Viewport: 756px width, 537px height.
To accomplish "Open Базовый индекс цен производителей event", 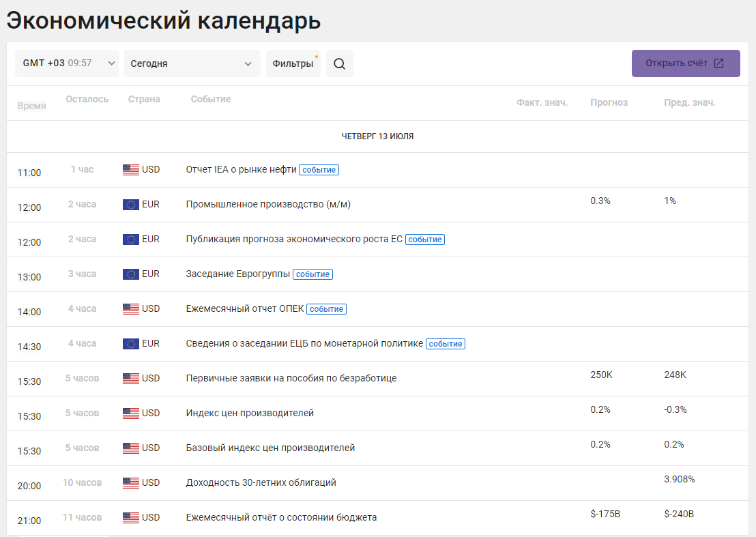I will click(x=270, y=448).
